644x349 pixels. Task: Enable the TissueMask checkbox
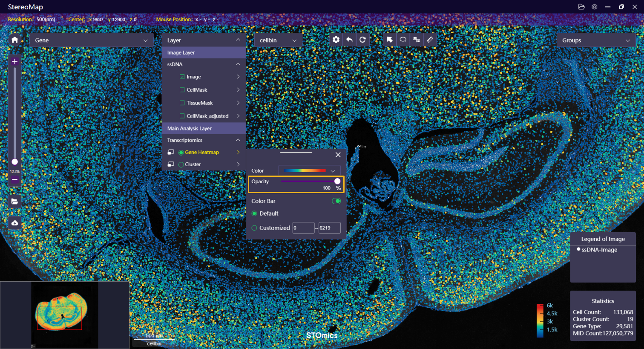pyautogui.click(x=182, y=103)
